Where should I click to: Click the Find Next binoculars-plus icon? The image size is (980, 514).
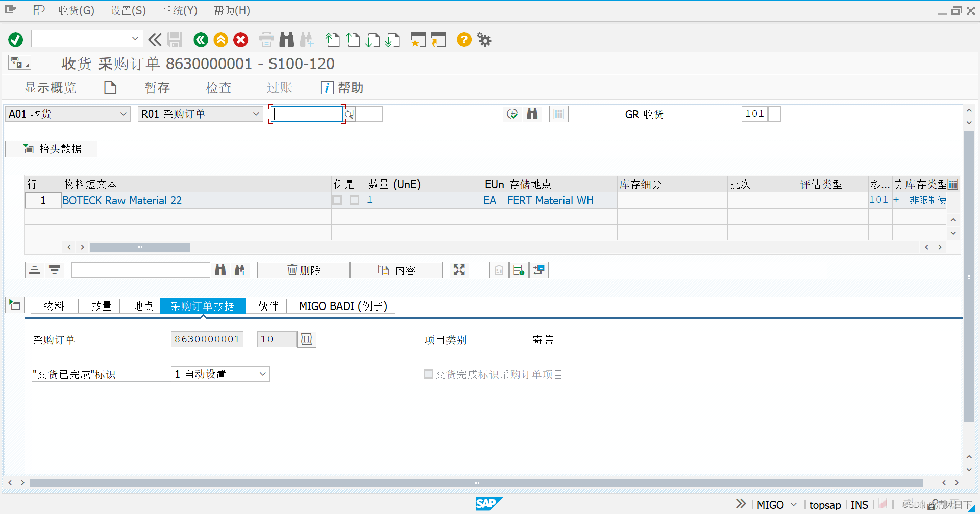click(x=307, y=40)
